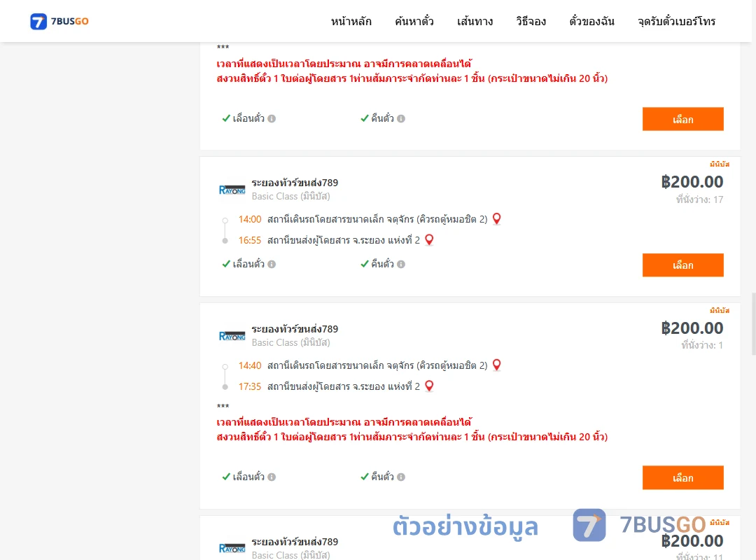The height and width of the screenshot is (560, 756).
Task: Click Basic Class (มินิบัส) on 14:40 trip
Action: [x=290, y=342]
